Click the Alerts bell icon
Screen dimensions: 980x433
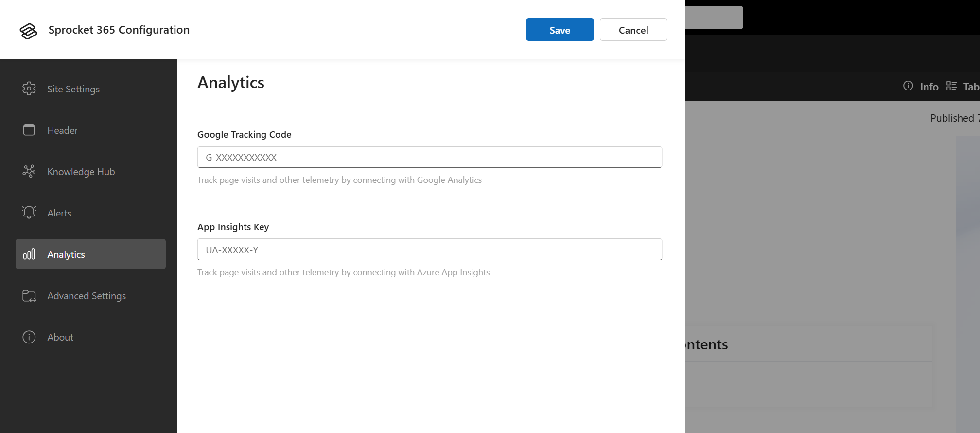coord(29,213)
